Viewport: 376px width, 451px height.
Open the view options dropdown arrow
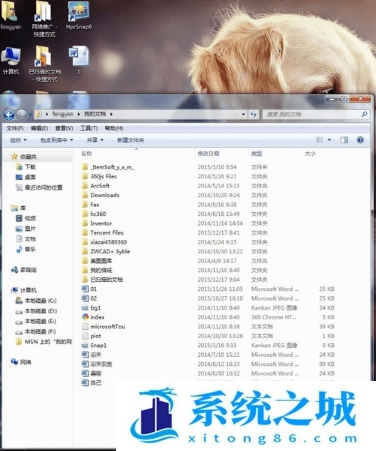(x=329, y=140)
